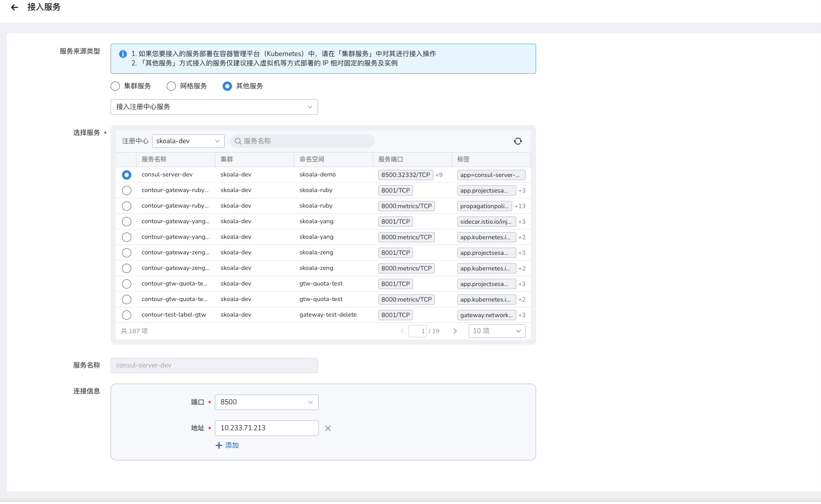Remove the address 10.233.71.213 with X icon
This screenshot has width=821, height=504.
pos(327,428)
